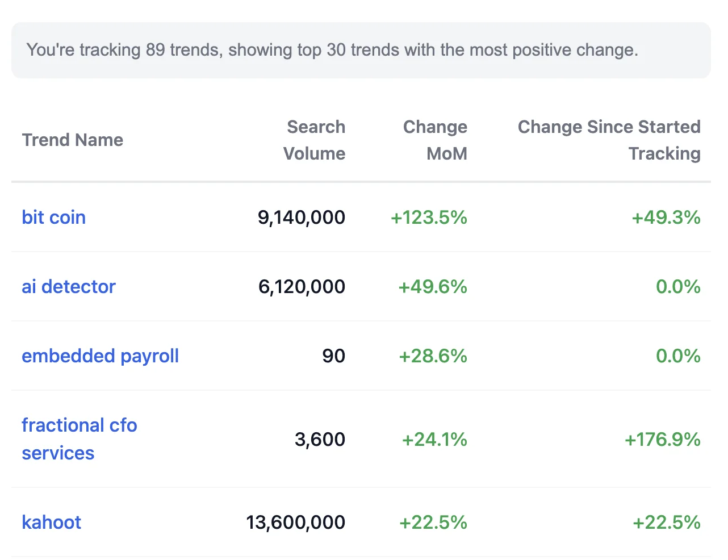Click the Trend Name column header

point(73,140)
